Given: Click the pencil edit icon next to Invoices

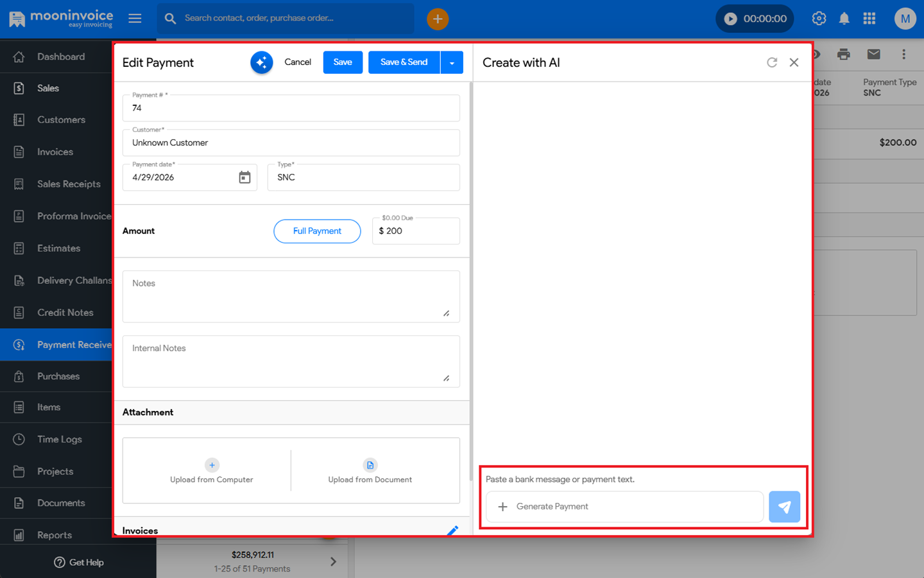Looking at the screenshot, I should point(452,530).
